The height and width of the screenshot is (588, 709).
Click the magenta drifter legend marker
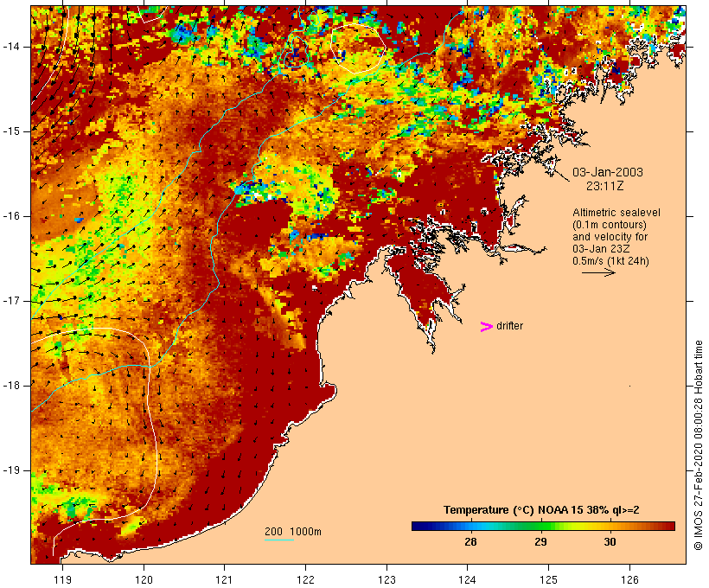tap(486, 327)
